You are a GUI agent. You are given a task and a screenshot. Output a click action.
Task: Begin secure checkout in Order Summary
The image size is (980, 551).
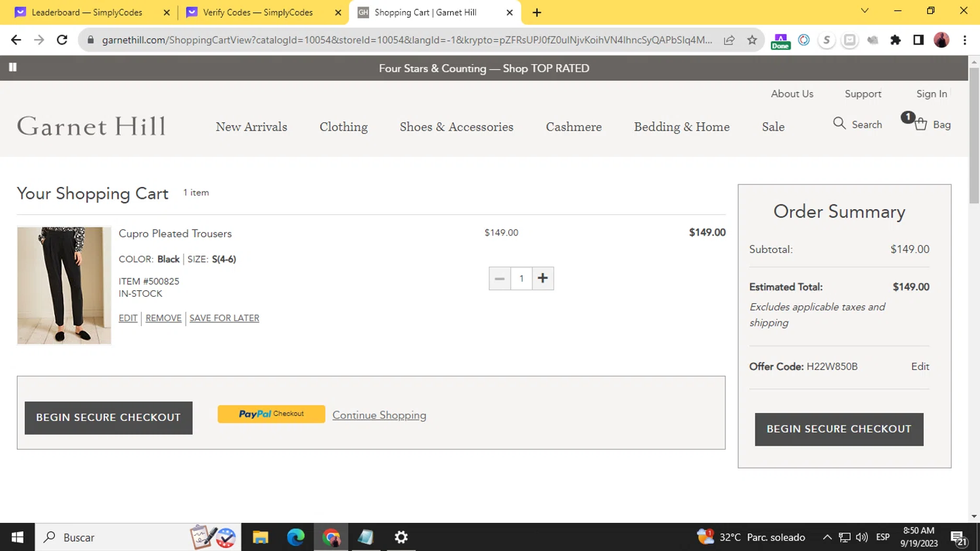point(839,429)
